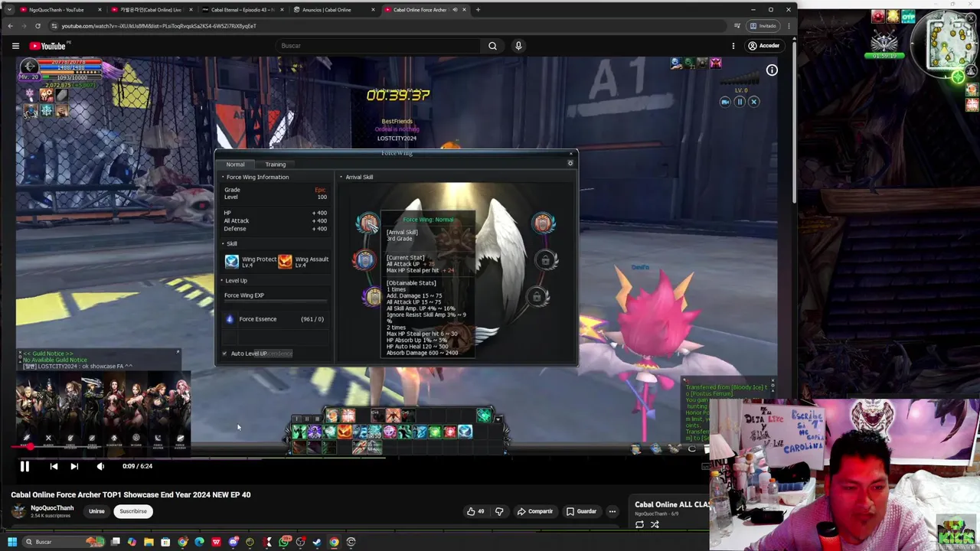Screen dimensions: 980x551
Task: Skip to previous video in playlist
Action: tap(54, 466)
